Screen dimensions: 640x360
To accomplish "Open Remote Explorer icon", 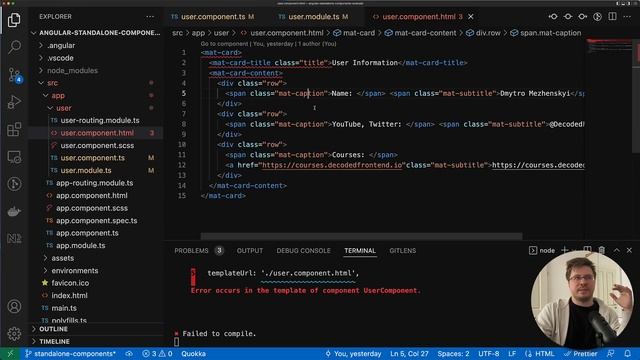I will click(14, 157).
